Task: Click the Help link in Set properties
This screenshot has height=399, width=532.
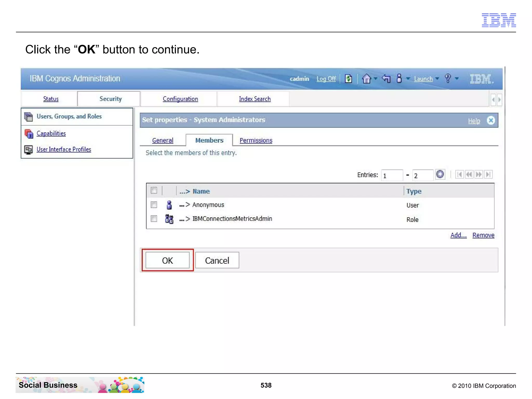Action: click(474, 121)
